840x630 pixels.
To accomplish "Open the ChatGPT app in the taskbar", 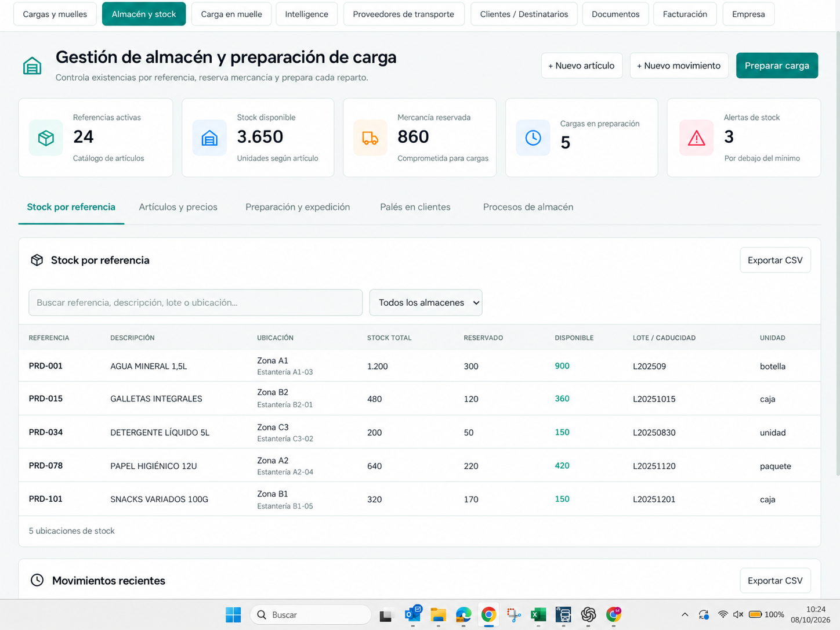I will tap(588, 615).
